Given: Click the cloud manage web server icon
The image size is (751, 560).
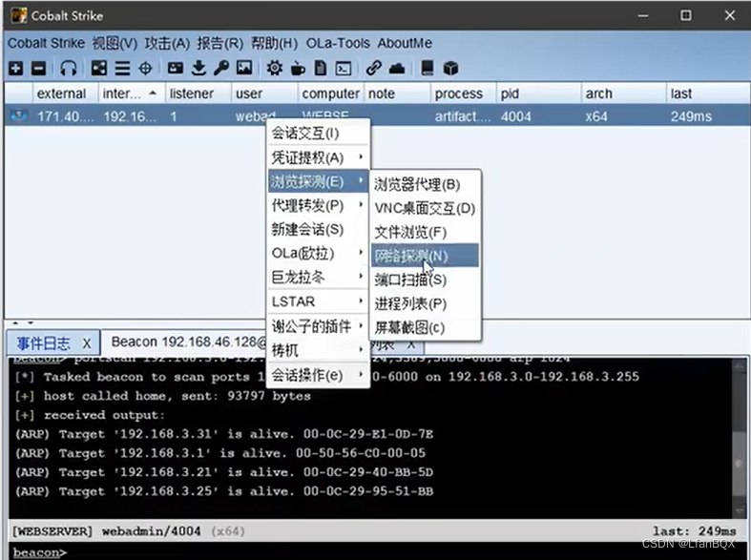Looking at the screenshot, I should (x=397, y=69).
